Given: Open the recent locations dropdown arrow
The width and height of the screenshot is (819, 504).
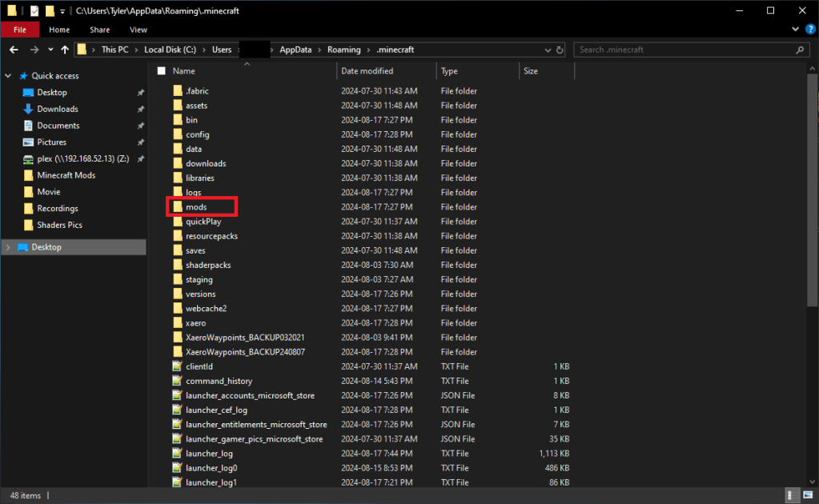Looking at the screenshot, I should click(x=50, y=50).
